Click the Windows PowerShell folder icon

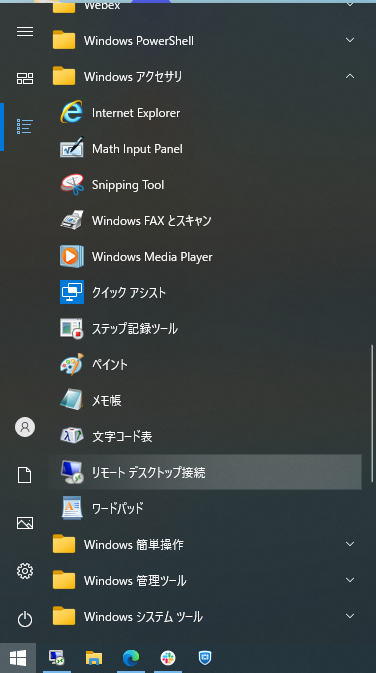click(x=64, y=40)
